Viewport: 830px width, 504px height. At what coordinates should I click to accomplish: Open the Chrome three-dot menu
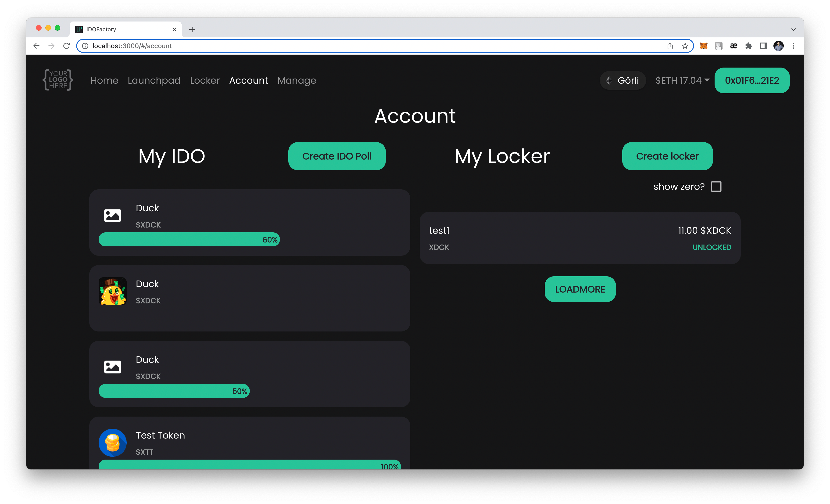point(793,46)
